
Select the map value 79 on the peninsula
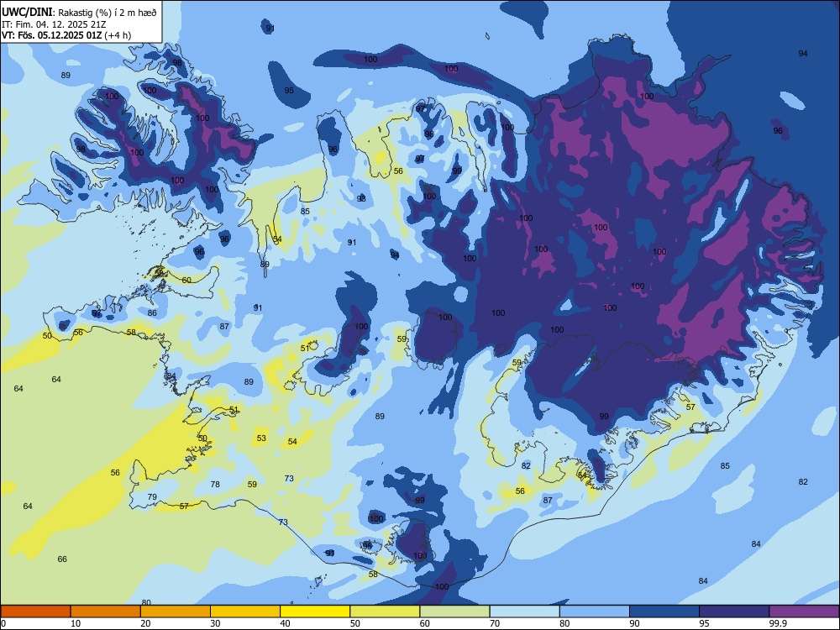[x=152, y=496]
